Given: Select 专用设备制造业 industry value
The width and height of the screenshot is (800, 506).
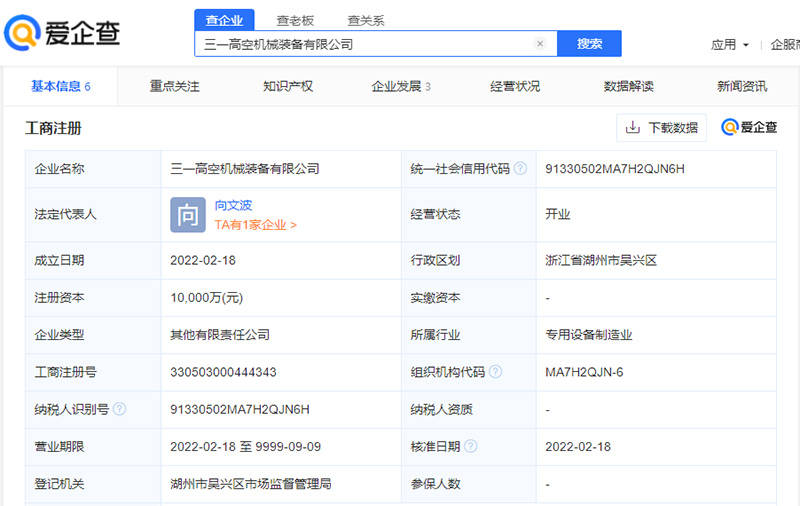Looking at the screenshot, I should tap(589, 335).
